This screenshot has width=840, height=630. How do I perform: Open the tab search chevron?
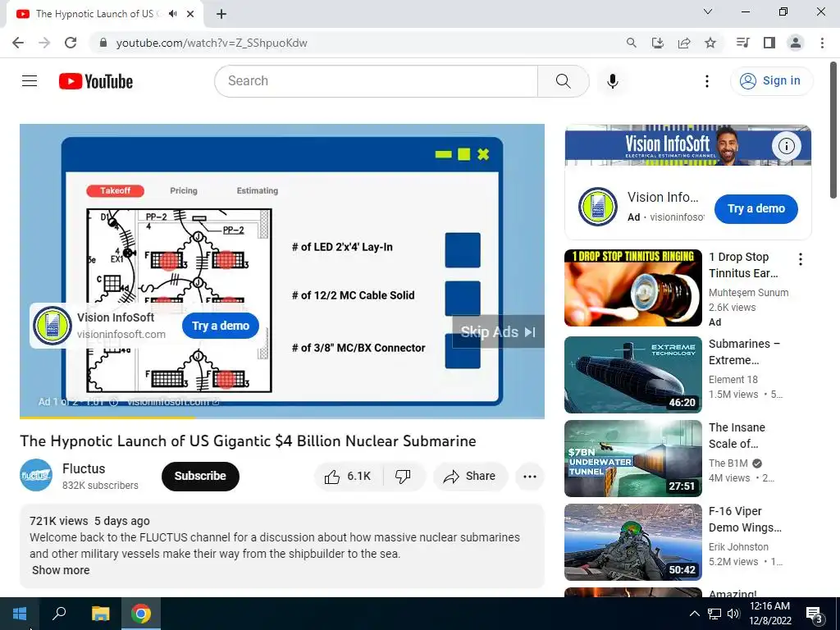[x=708, y=11]
